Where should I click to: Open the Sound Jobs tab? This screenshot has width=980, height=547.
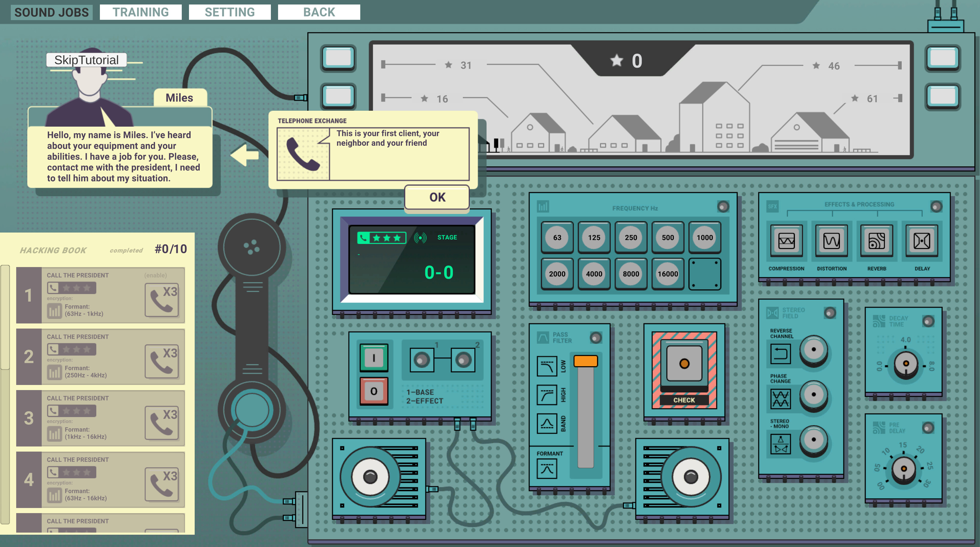tap(52, 12)
